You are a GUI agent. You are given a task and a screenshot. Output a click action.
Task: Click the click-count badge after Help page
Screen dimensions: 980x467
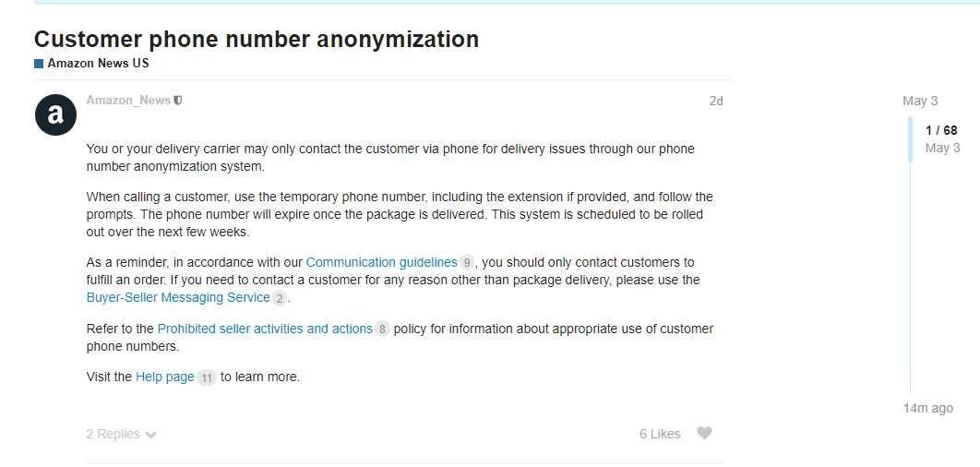207,377
